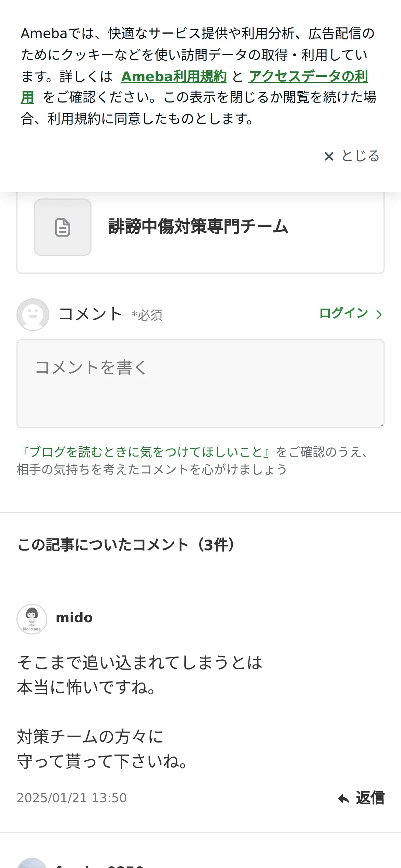Screen dimensions: 401x868
Task: Click the 返信 button text
Action: 370,798
